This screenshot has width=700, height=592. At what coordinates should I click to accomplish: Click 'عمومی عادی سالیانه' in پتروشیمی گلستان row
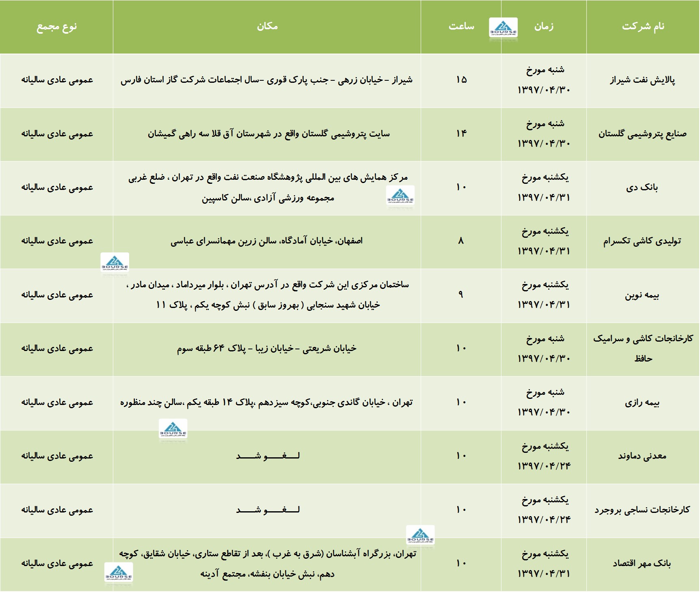57,133
